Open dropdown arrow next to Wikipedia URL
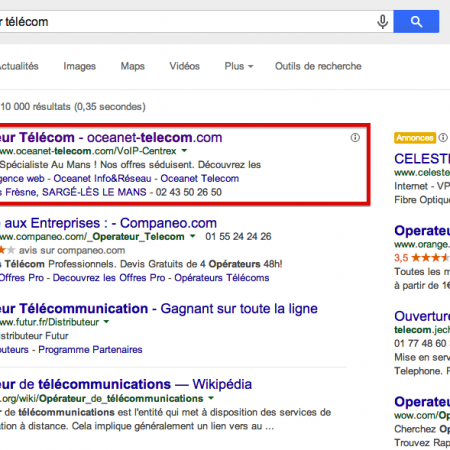The height and width of the screenshot is (450, 450). (x=211, y=398)
